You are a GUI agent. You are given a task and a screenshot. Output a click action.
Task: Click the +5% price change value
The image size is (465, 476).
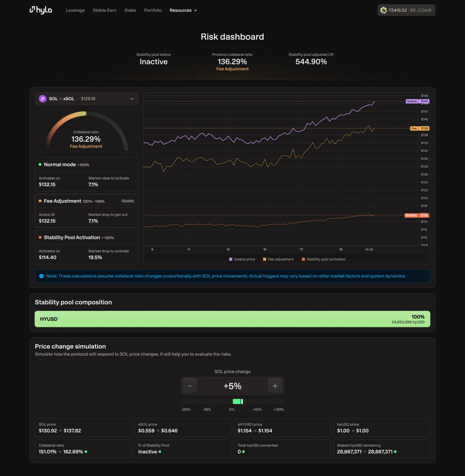tap(233, 386)
